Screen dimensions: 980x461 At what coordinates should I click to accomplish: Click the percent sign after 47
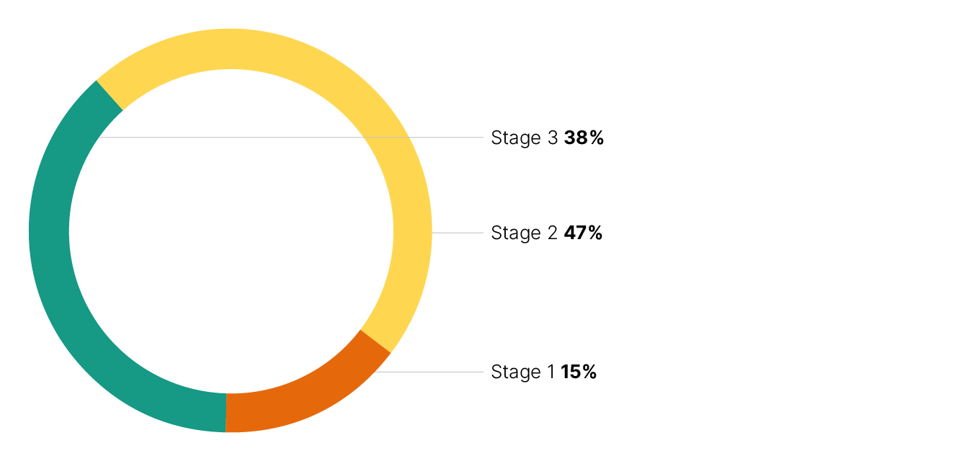[x=594, y=233]
